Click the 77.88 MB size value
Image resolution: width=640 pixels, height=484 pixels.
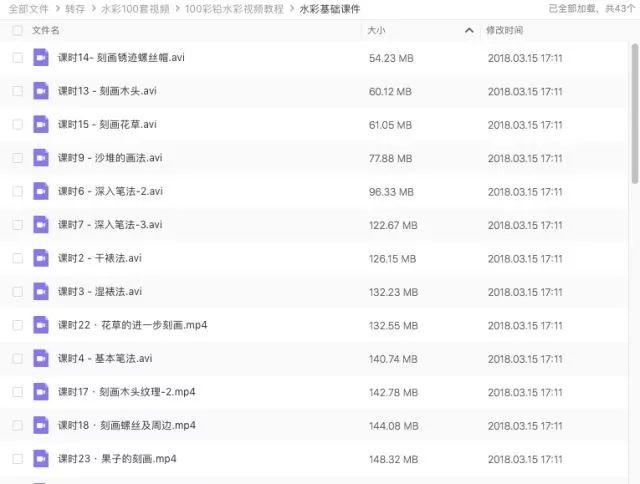coord(391,159)
